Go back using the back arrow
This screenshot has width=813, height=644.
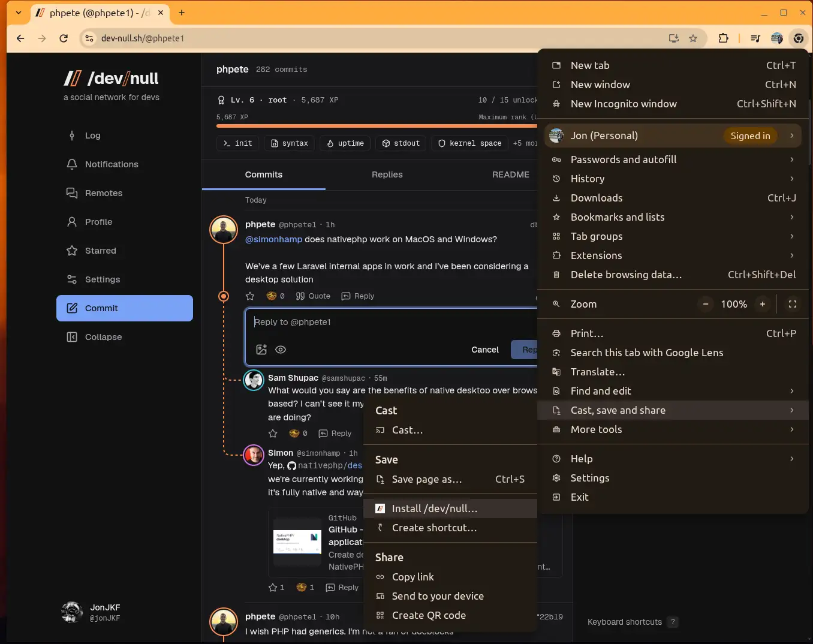pos(20,38)
